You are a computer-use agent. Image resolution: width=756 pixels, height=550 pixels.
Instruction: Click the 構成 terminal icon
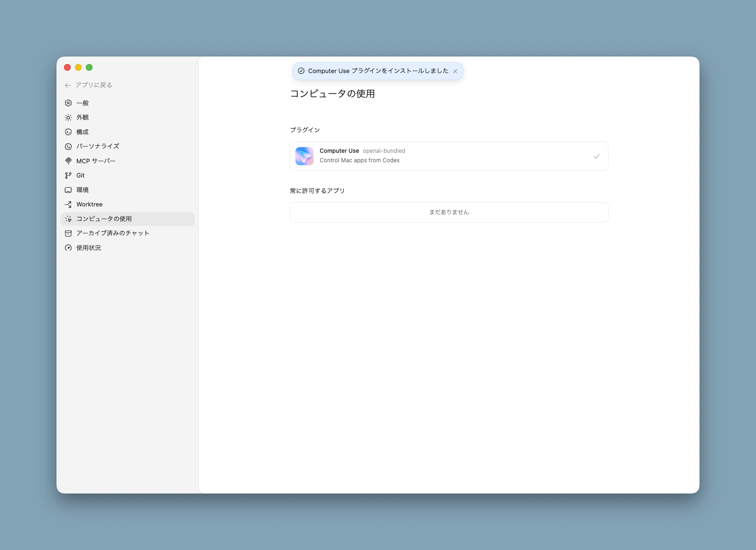click(x=68, y=132)
